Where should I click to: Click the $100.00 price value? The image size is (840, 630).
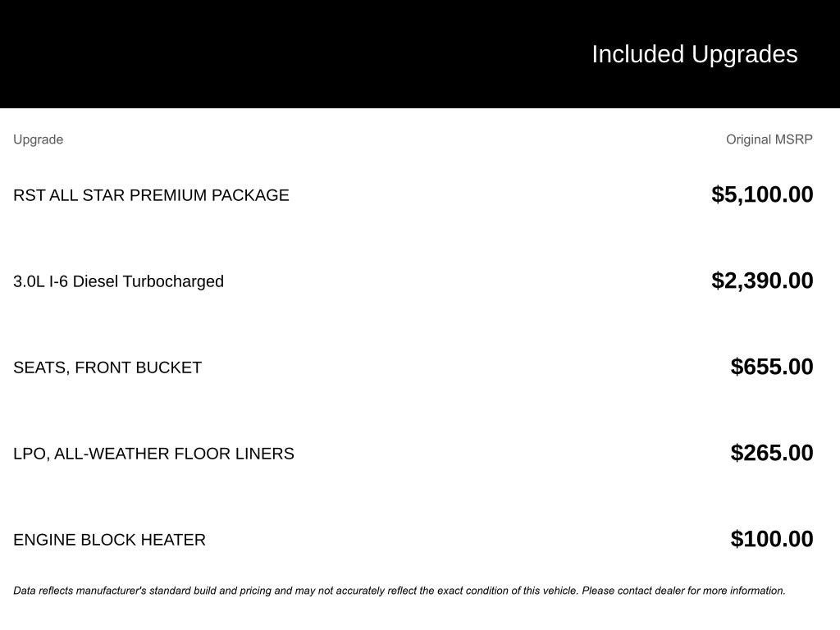point(772,539)
